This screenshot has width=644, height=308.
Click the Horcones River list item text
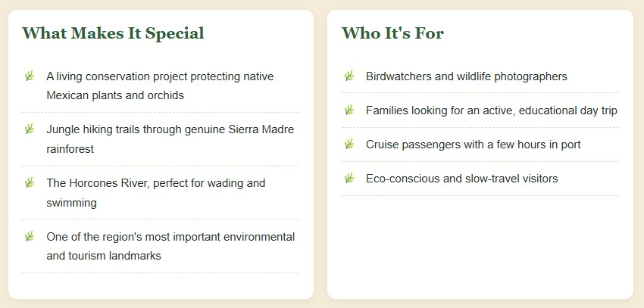point(155,193)
